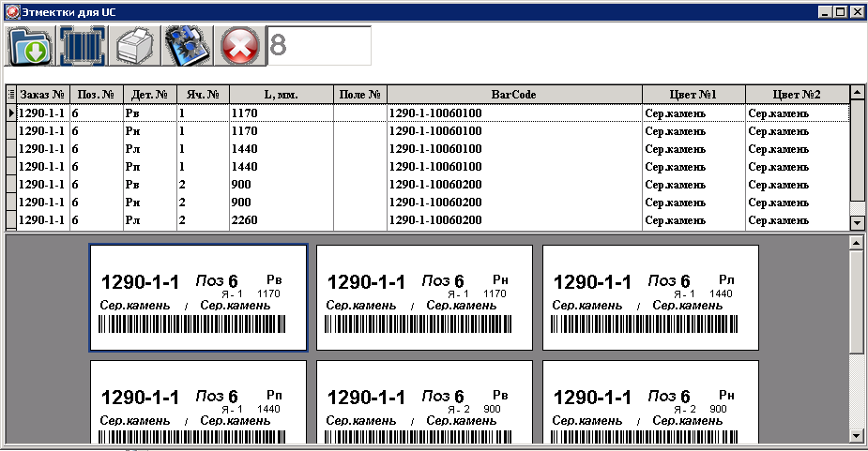The height and width of the screenshot is (451, 868).
Task: Click the Цвет №1 column header
Action: (x=693, y=95)
